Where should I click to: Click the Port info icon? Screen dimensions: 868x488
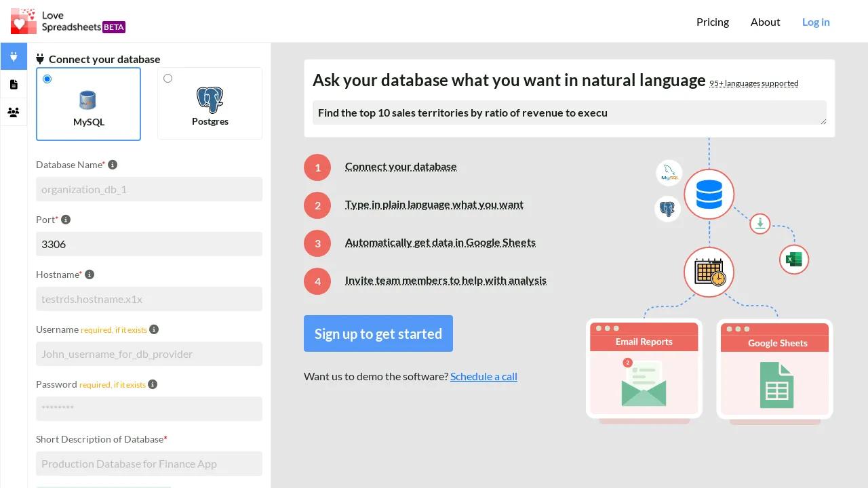(x=66, y=220)
